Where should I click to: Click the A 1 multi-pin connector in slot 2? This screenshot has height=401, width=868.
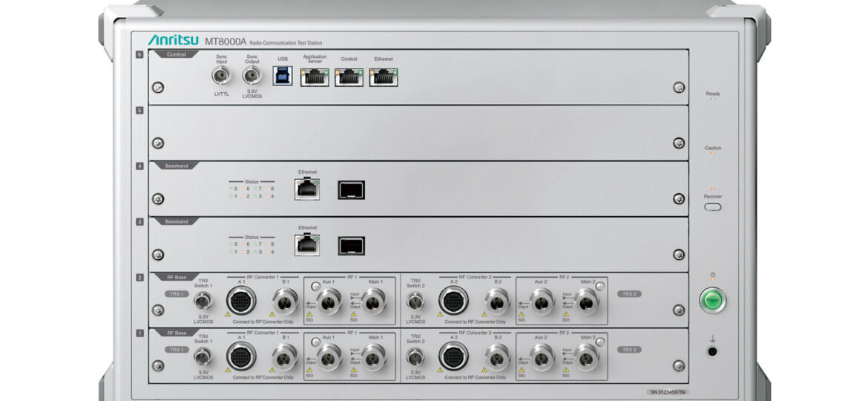click(x=241, y=301)
